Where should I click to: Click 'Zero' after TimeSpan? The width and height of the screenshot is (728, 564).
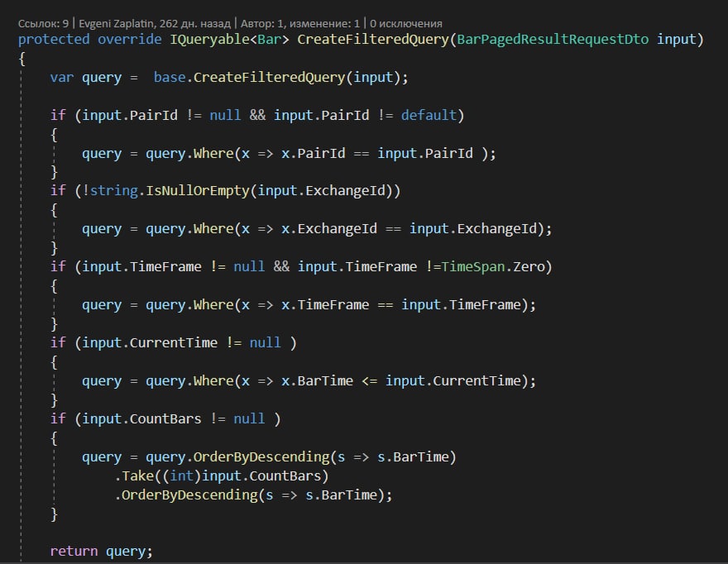point(529,267)
